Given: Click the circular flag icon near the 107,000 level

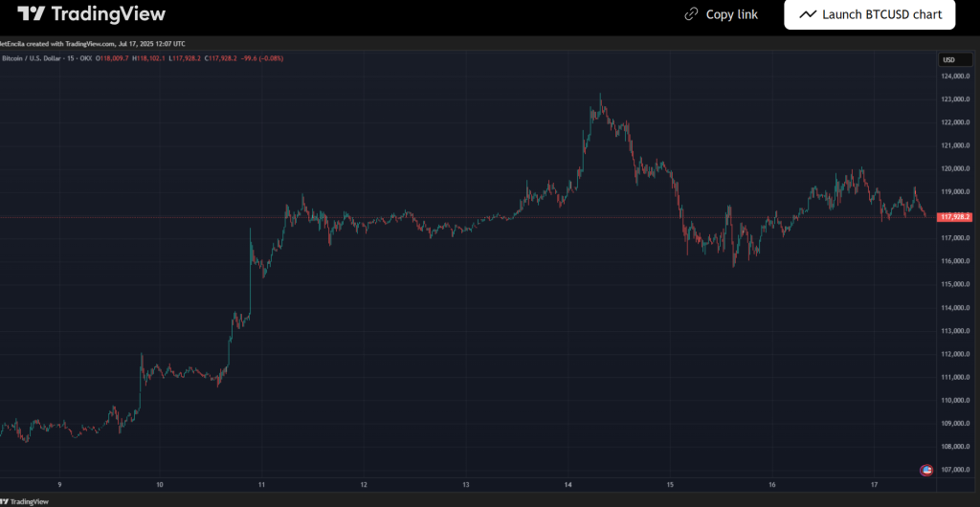Looking at the screenshot, I should (x=925, y=470).
